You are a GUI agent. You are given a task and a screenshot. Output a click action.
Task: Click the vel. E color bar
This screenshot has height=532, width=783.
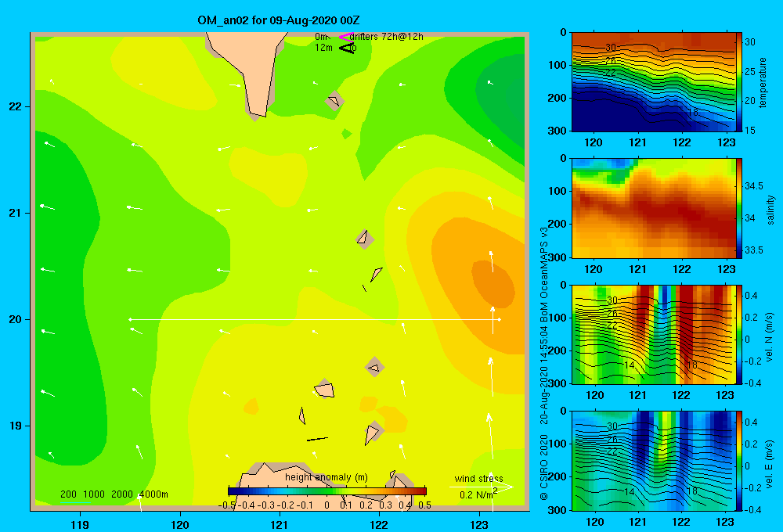point(739,461)
